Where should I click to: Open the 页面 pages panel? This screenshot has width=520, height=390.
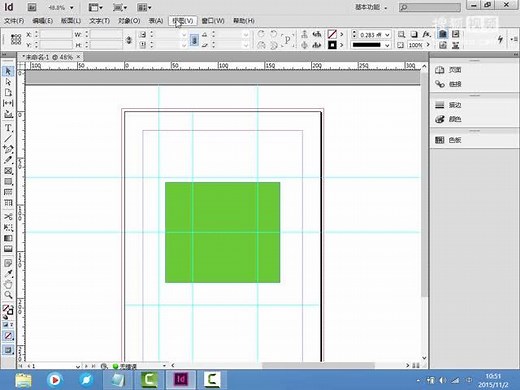(x=448, y=70)
